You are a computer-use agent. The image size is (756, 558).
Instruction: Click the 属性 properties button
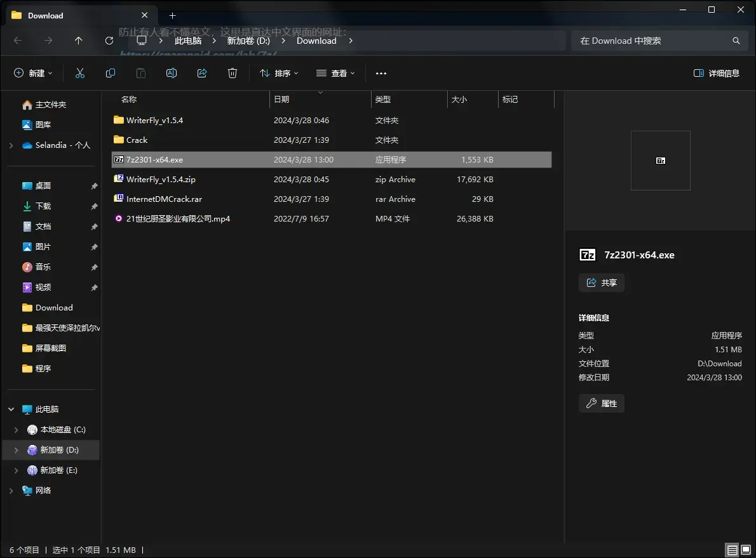(601, 404)
